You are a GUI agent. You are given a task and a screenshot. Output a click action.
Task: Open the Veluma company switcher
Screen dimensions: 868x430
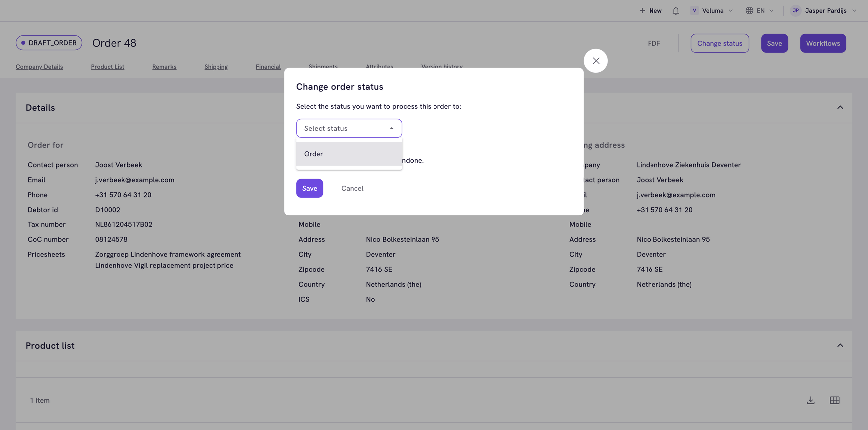pos(712,11)
